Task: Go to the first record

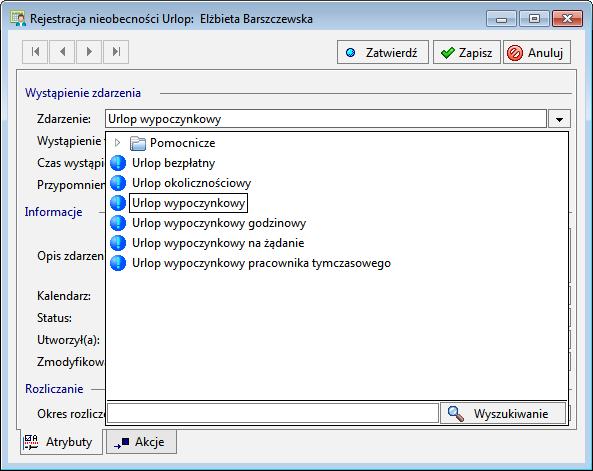Action: [x=35, y=52]
